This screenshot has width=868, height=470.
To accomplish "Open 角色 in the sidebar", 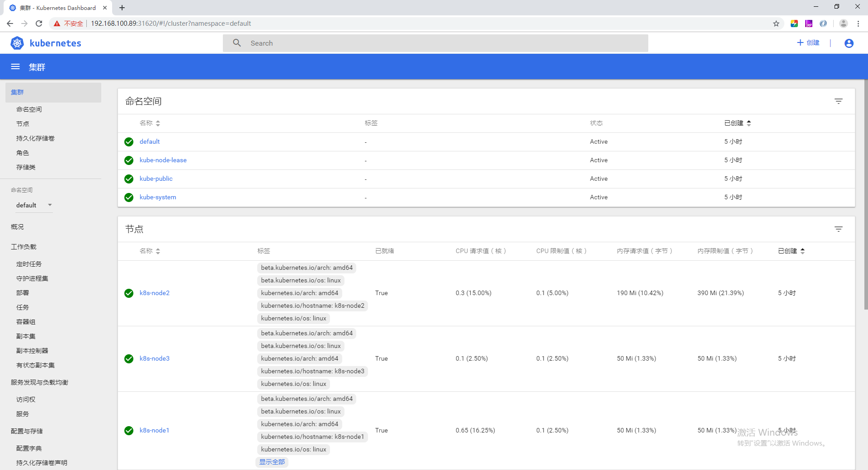I will tap(23, 153).
